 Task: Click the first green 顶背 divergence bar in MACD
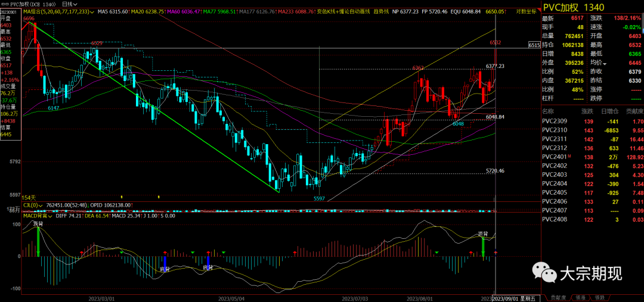coord(38,242)
